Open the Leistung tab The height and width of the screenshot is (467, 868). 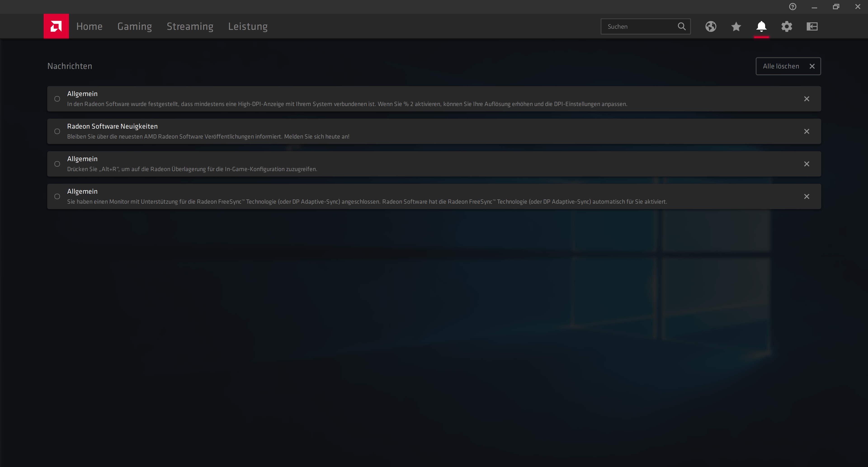[248, 26]
